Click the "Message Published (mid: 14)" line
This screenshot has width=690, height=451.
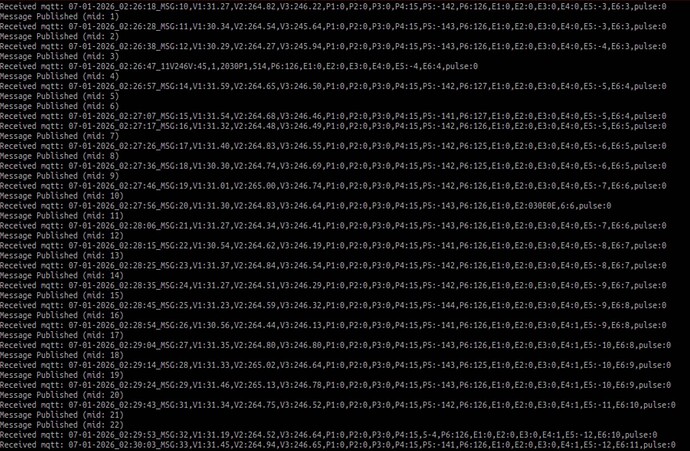pos(62,275)
